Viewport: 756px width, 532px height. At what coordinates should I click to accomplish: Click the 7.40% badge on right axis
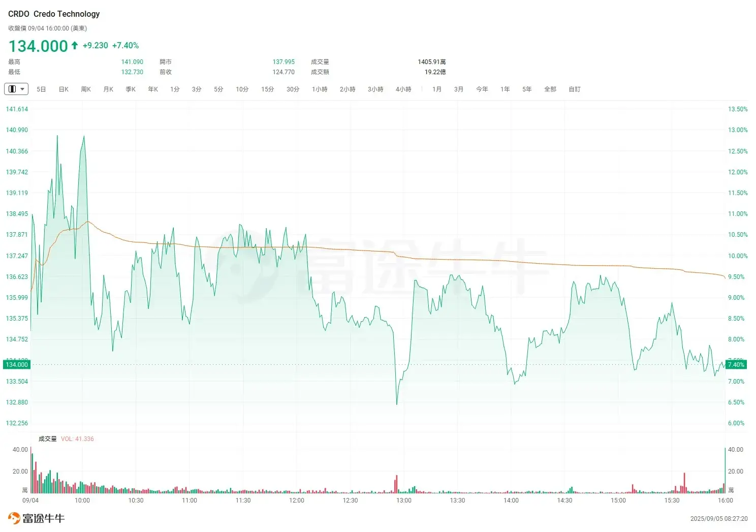pyautogui.click(x=736, y=365)
